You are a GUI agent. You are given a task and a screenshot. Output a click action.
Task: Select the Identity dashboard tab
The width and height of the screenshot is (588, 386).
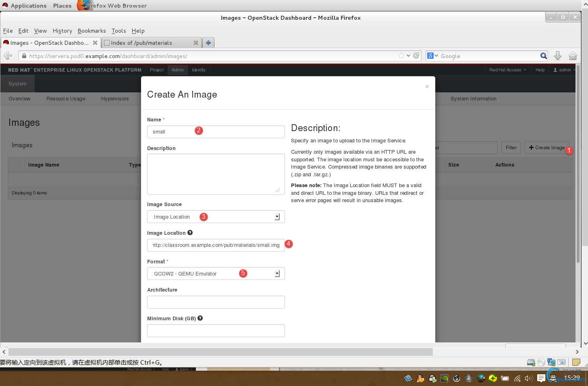(199, 70)
